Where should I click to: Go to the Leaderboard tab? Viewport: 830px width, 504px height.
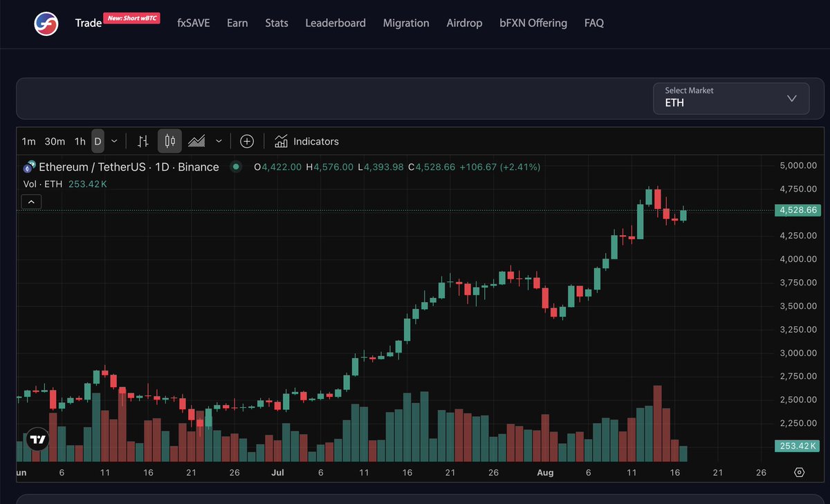pos(335,23)
